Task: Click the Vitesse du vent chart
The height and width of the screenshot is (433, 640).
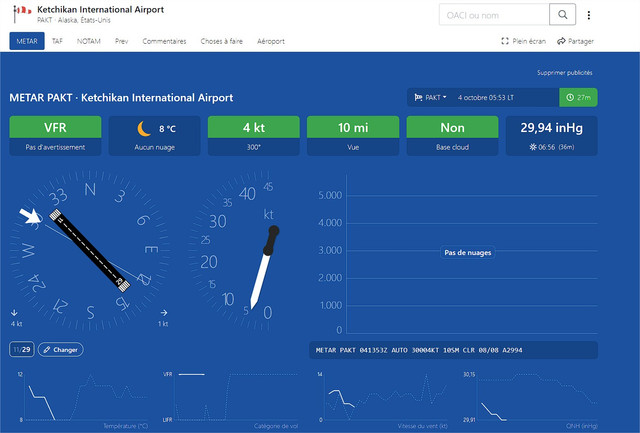Action: tap(382, 400)
